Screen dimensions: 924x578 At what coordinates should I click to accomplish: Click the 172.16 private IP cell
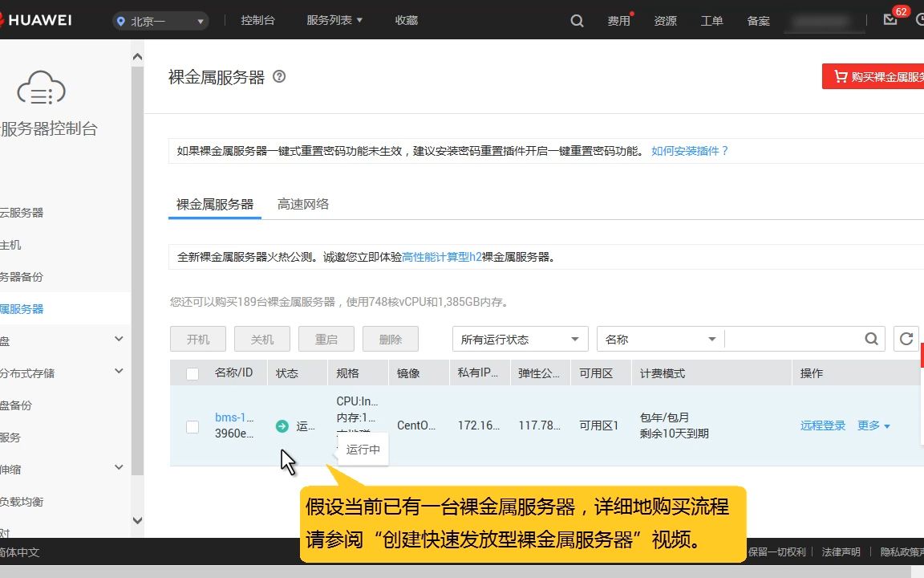[x=479, y=425]
